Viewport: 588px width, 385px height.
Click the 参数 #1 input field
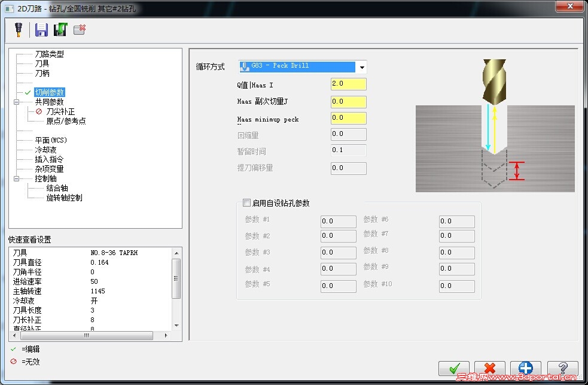pyautogui.click(x=338, y=222)
